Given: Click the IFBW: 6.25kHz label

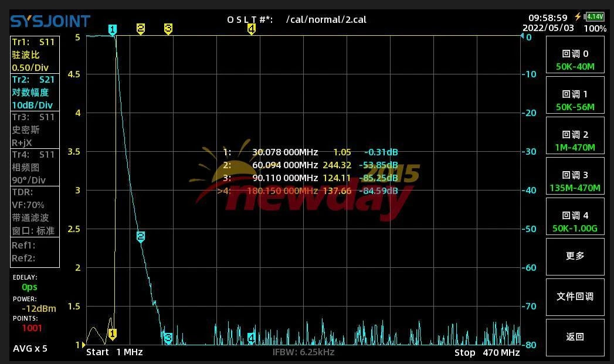Looking at the screenshot, I should pyautogui.click(x=303, y=352).
